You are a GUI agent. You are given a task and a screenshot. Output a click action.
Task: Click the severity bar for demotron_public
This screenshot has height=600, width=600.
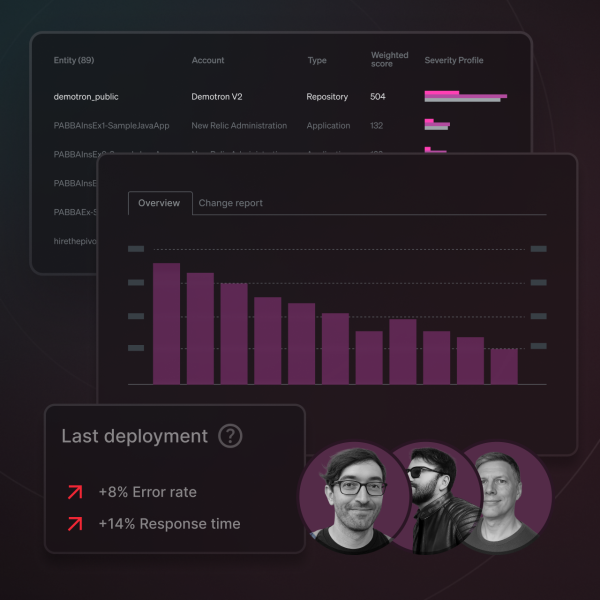[x=464, y=97]
